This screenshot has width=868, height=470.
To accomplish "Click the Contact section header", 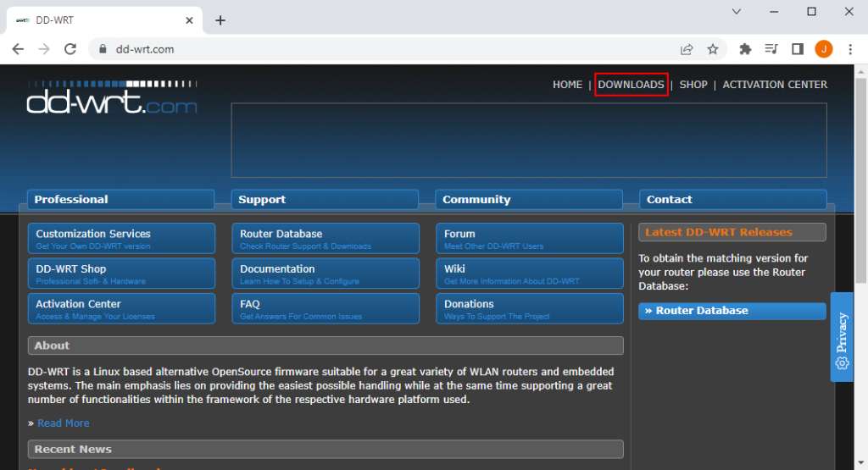I will click(733, 200).
